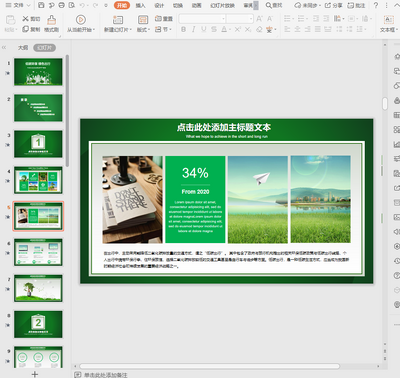Open the font name combo box

pyautogui.click(x=202, y=19)
